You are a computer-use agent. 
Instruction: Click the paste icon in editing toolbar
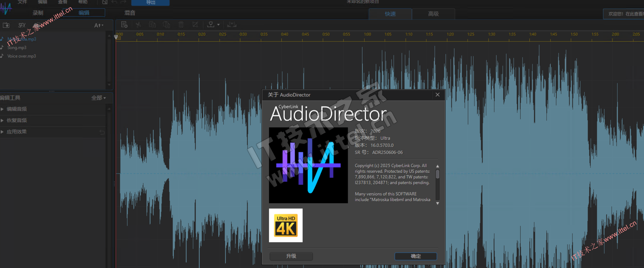coord(167,25)
